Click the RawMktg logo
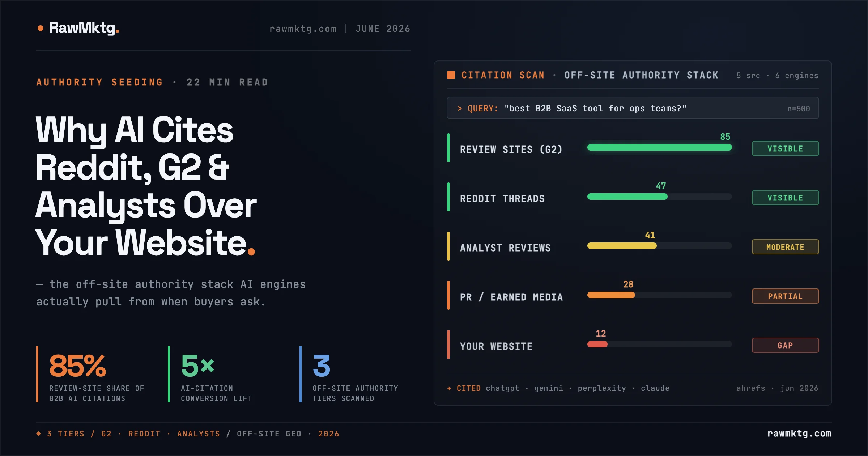Screen dimensions: 868x456 click(78, 28)
